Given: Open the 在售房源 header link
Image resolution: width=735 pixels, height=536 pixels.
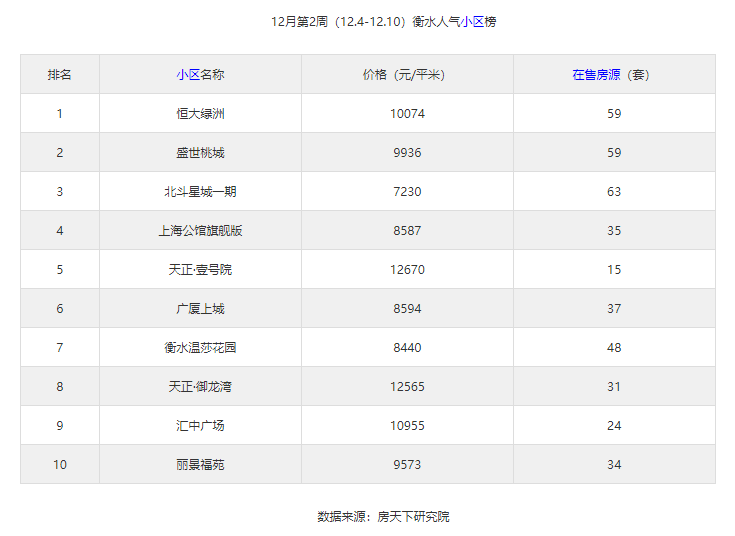Looking at the screenshot, I should point(596,75).
